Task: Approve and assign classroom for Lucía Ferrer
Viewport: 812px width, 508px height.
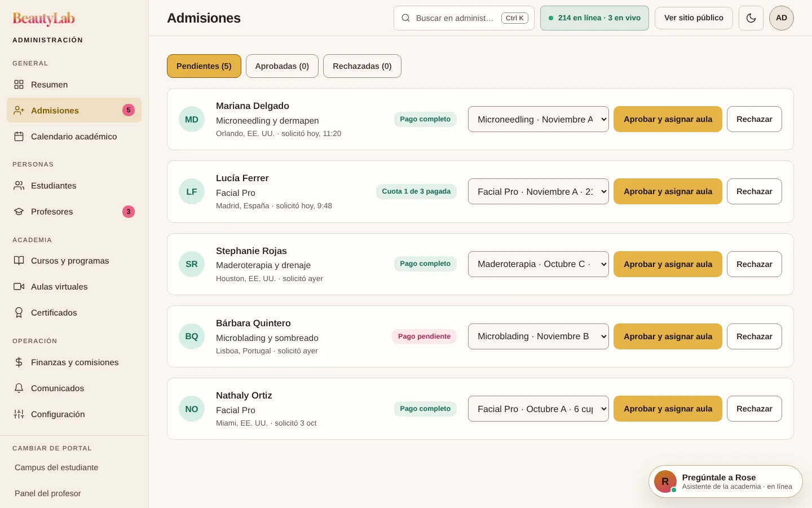Action: coord(668,191)
